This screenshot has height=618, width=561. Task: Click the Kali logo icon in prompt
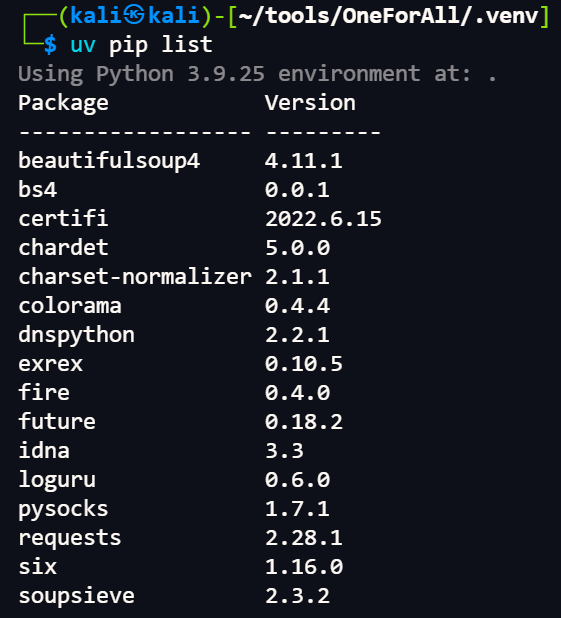click(134, 15)
